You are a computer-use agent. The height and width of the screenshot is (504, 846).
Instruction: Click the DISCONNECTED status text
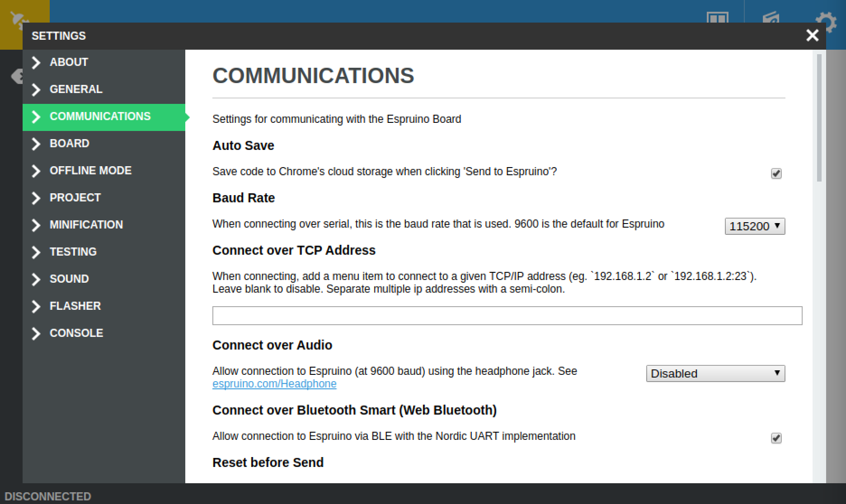click(48, 496)
